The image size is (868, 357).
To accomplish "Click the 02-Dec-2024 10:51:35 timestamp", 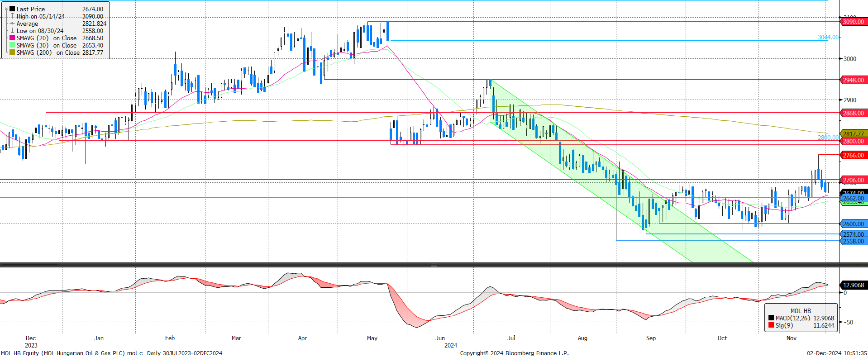I will pos(837,353).
